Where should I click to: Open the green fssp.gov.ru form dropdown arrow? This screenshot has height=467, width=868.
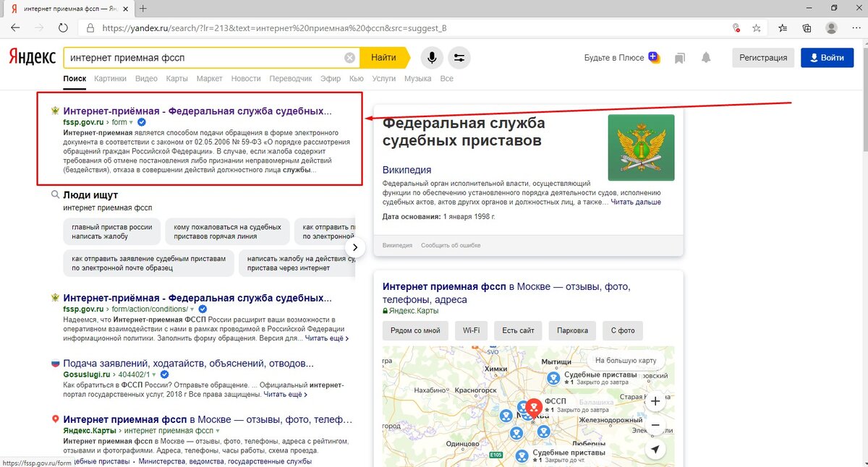[132, 123]
